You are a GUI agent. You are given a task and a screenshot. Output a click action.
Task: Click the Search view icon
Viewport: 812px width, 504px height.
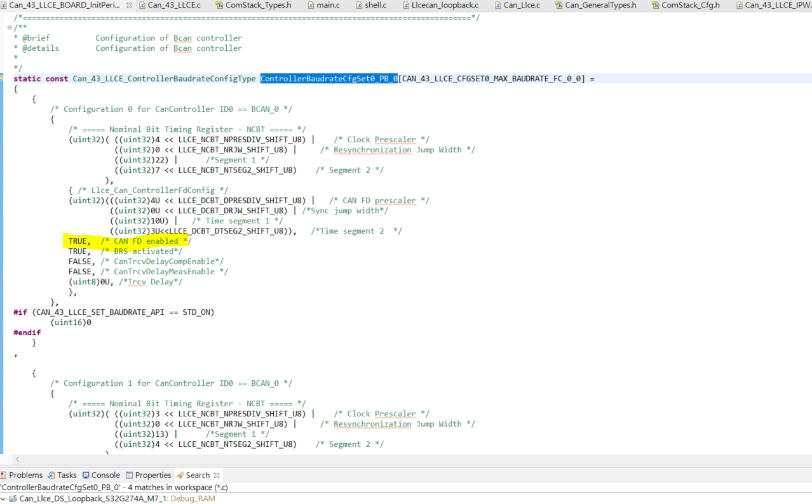pos(180,475)
